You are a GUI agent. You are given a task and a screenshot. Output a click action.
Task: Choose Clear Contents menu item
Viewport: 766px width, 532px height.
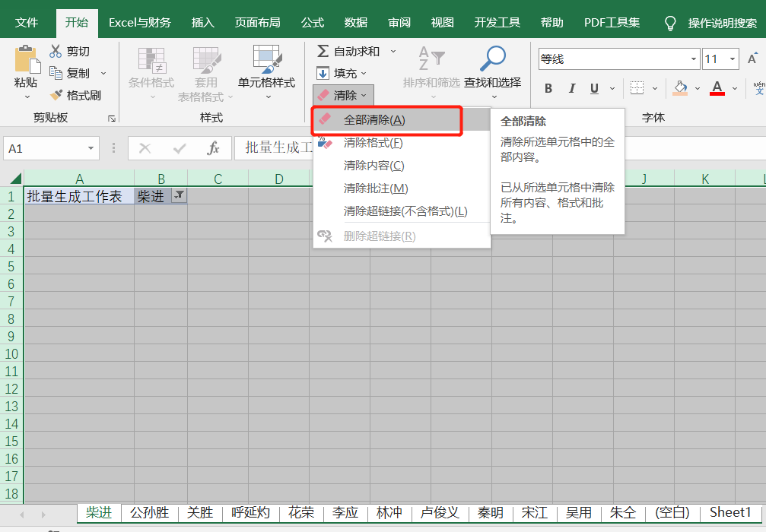[x=402, y=166]
